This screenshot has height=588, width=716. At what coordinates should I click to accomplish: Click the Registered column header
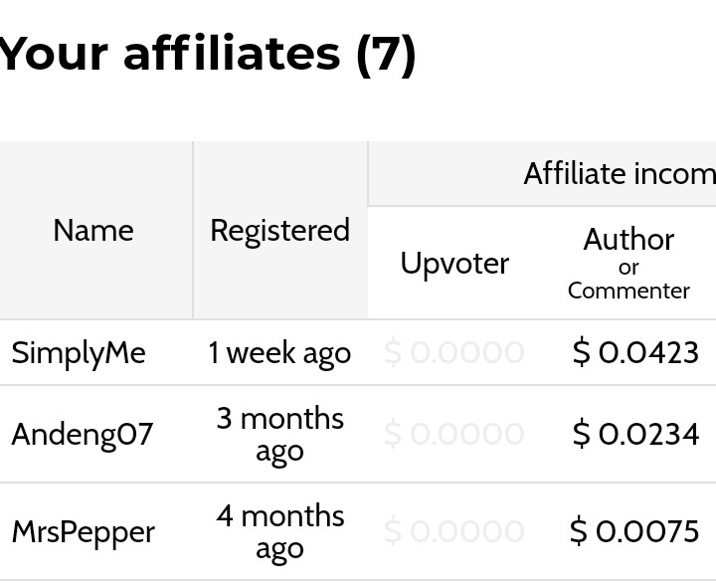coord(279,230)
